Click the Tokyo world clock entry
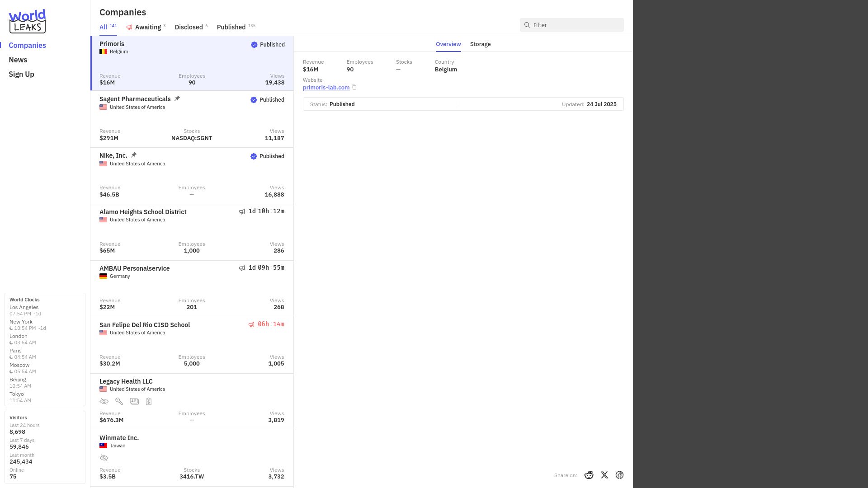Image resolution: width=868 pixels, height=488 pixels. click(20, 397)
